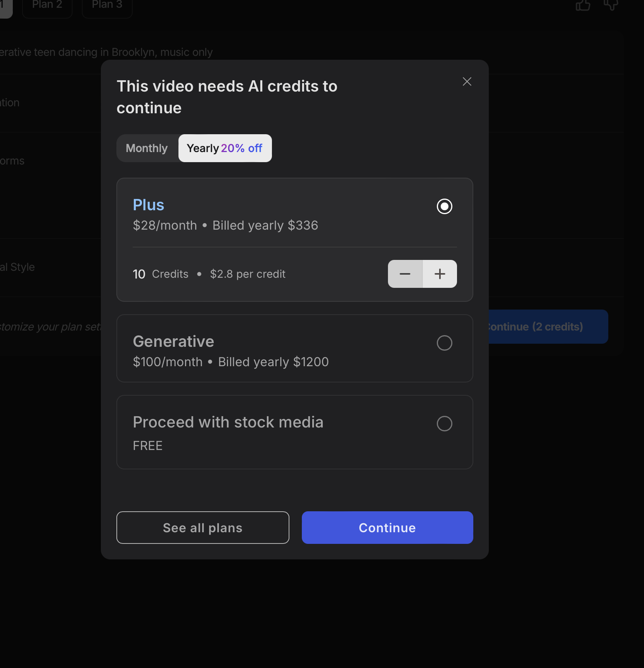644x668 pixels.
Task: Choose the Generative plan radio button
Action: pos(444,343)
